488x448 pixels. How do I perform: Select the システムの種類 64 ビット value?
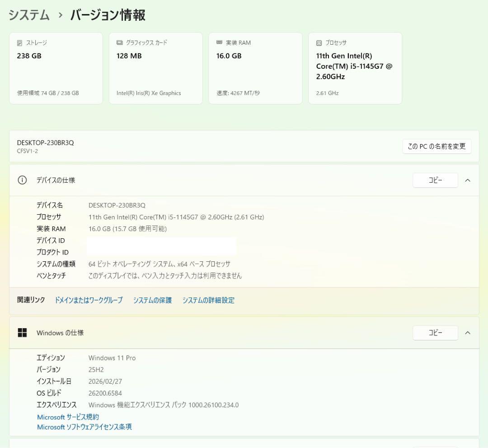point(160,264)
